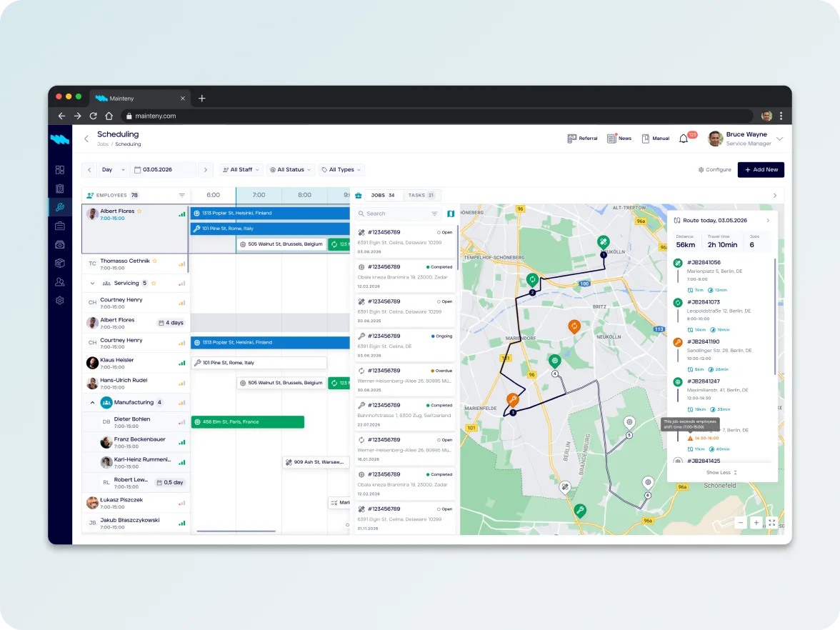Viewport: 840px width, 630px height.
Task: Go back using the Scheduling header chevron
Action: pos(86,139)
